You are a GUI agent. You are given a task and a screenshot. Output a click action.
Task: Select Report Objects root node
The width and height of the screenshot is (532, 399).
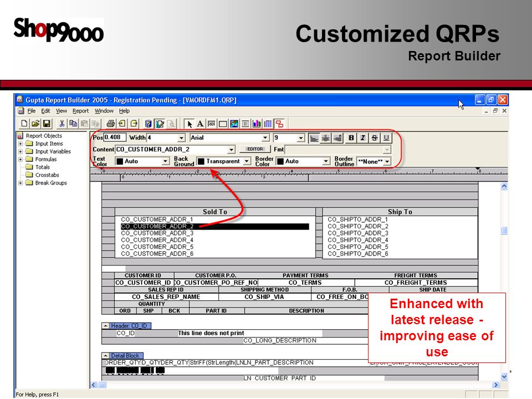(44, 136)
